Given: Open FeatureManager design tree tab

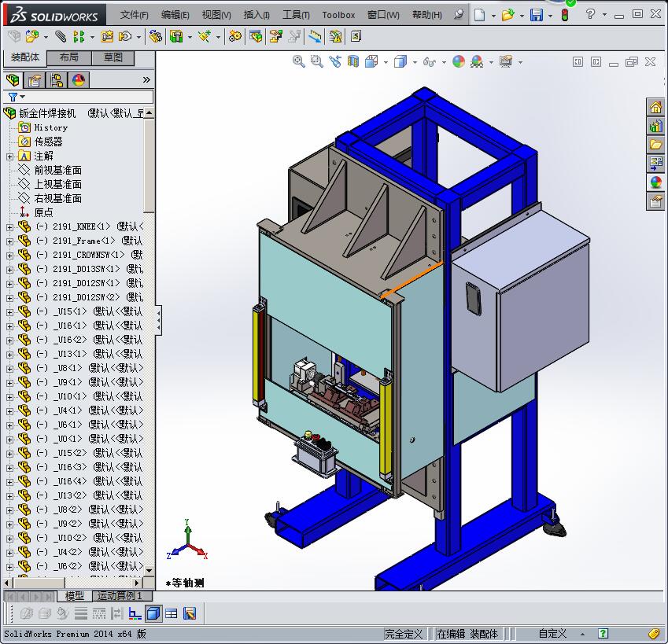Looking at the screenshot, I should 13,79.
